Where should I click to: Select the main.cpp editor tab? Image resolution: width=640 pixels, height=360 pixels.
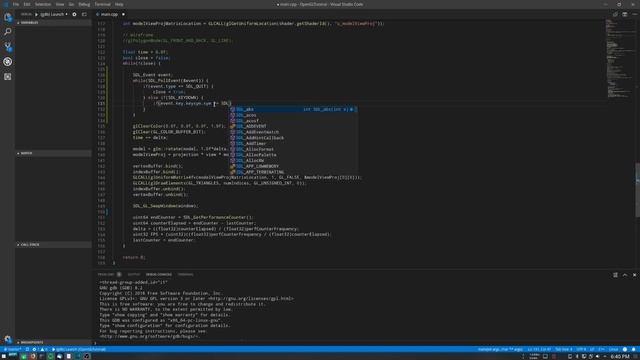pyautogui.click(x=109, y=14)
